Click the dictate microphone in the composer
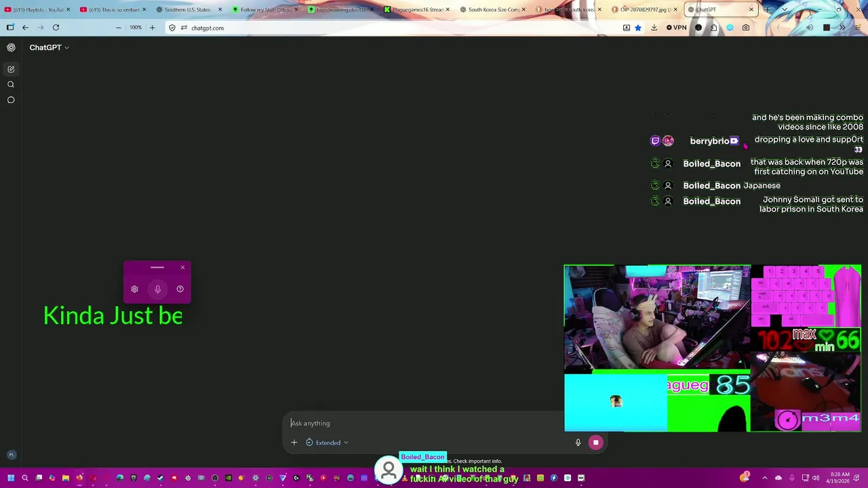The width and height of the screenshot is (868, 488). tap(578, 443)
